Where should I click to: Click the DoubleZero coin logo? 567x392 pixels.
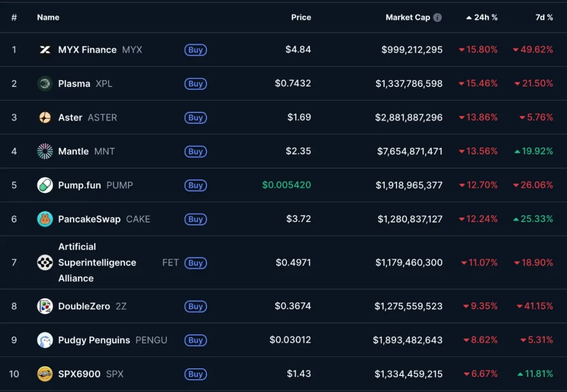point(46,306)
